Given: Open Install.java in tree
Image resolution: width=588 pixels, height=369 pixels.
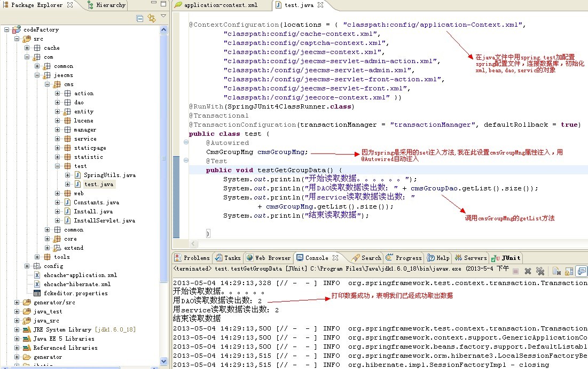Looking at the screenshot, I should pyautogui.click(x=93, y=212).
